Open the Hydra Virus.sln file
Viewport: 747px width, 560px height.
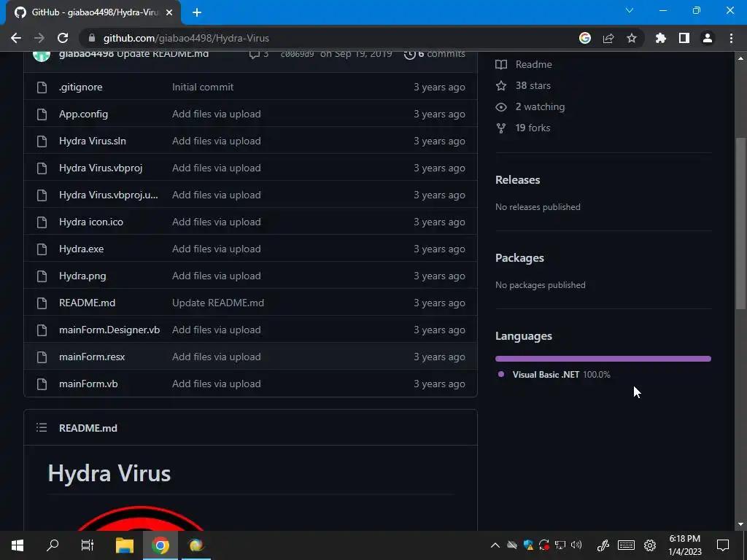(x=93, y=141)
